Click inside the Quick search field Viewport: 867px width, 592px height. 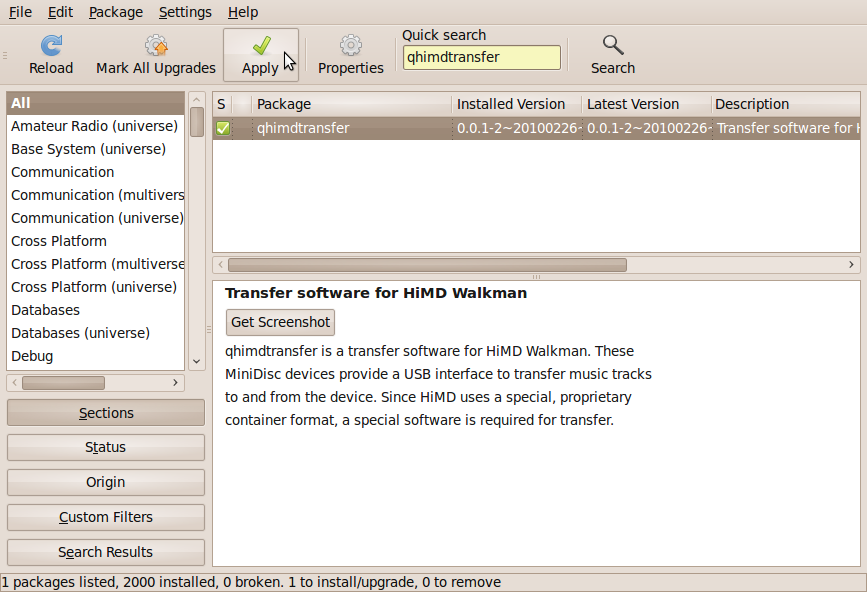(x=481, y=57)
